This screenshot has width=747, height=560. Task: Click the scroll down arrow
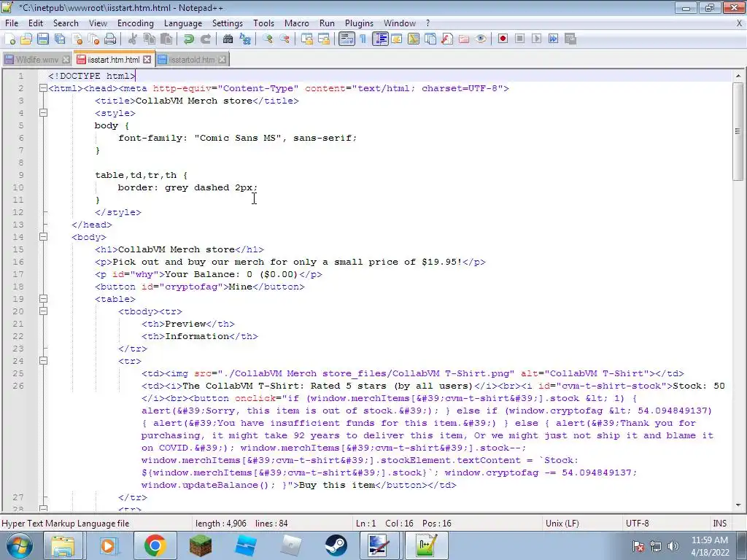click(x=738, y=505)
